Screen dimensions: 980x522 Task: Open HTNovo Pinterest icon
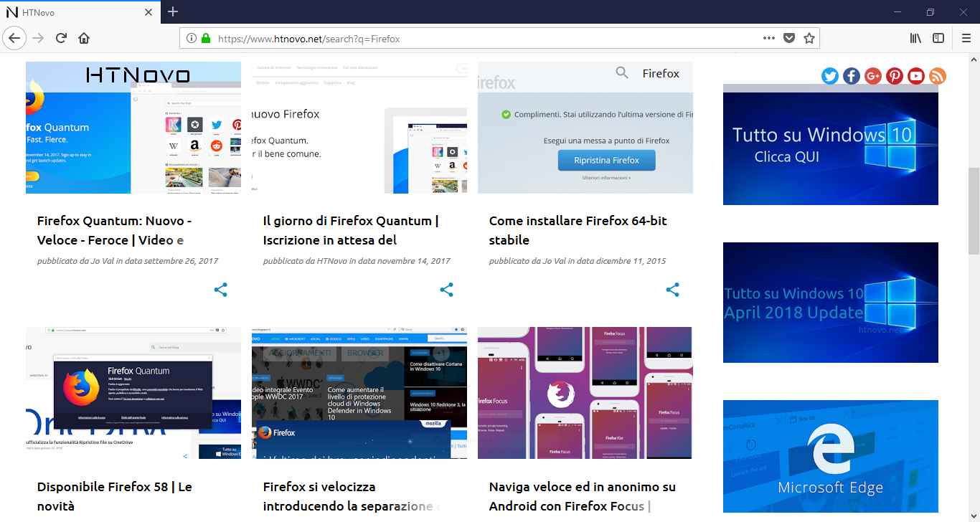pyautogui.click(x=895, y=76)
